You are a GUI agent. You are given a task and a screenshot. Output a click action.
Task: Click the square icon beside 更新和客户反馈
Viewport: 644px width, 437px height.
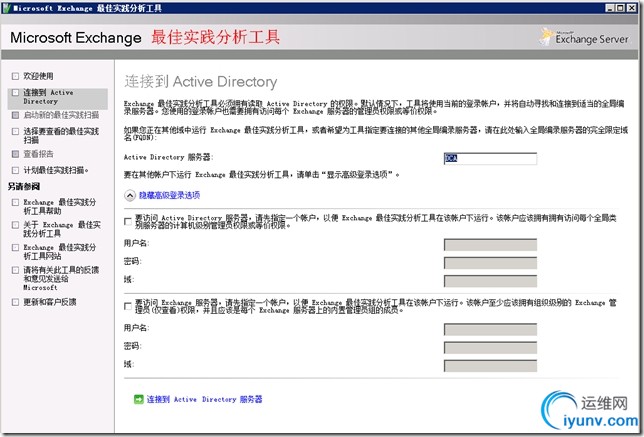pyautogui.click(x=15, y=302)
